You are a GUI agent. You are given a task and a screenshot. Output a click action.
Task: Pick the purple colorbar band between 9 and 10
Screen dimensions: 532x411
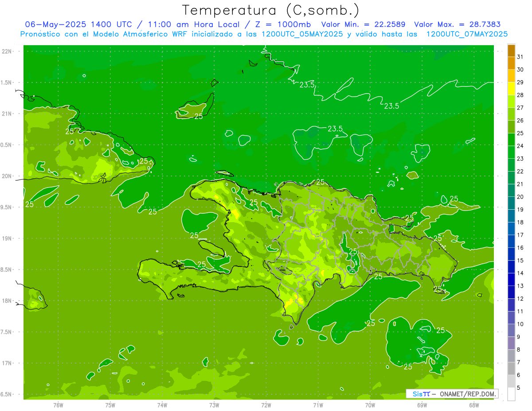coord(511,330)
